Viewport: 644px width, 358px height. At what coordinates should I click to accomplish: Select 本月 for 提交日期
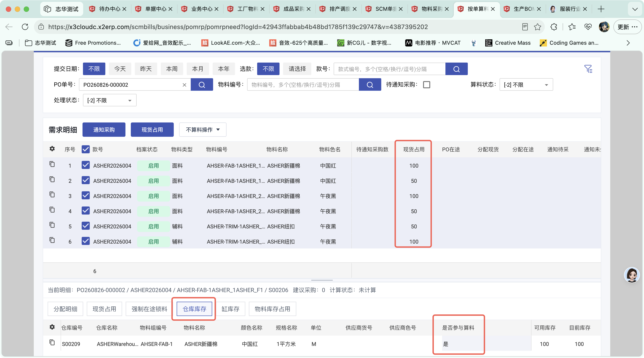click(197, 69)
